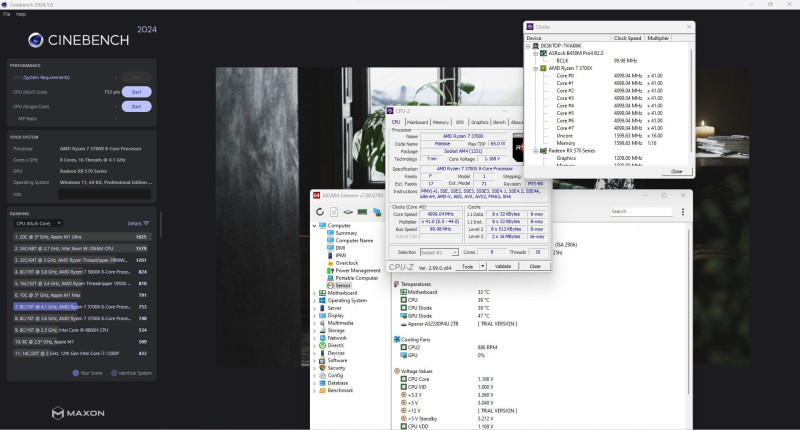
Task: Open the AIDA64 three-dot menu
Action: tap(683, 212)
